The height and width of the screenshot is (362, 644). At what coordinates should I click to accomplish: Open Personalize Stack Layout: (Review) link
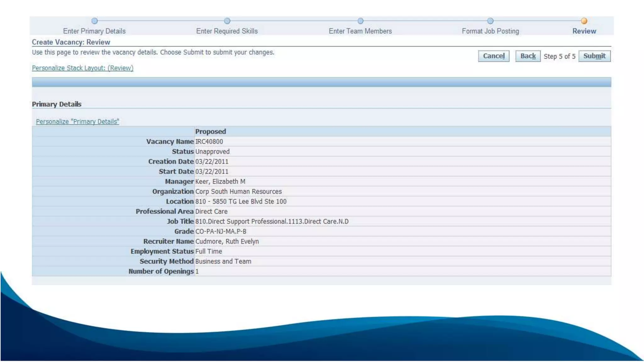pyautogui.click(x=83, y=68)
